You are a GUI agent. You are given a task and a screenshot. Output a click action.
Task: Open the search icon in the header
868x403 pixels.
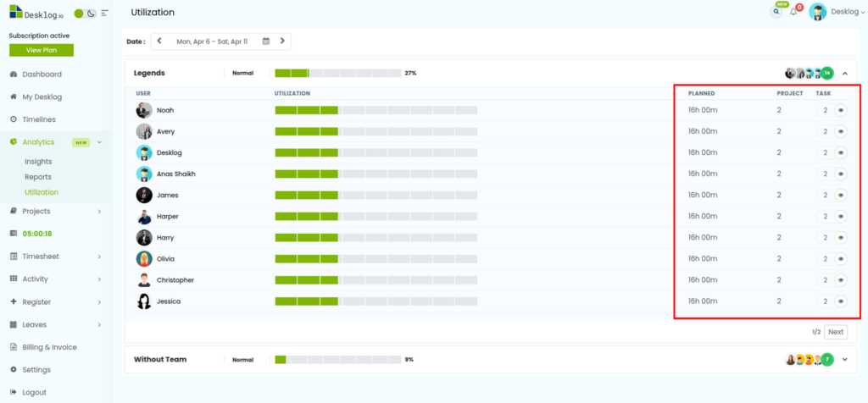pos(776,12)
